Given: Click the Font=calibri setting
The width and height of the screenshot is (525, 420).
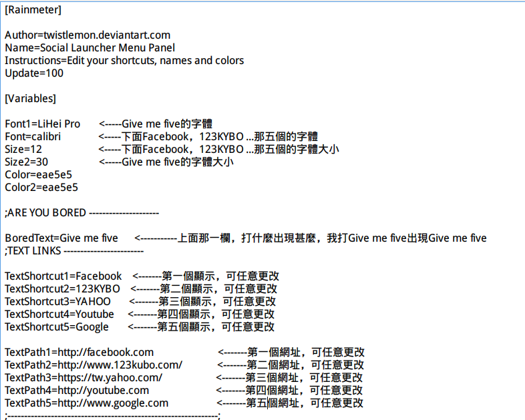Looking at the screenshot, I should pyautogui.click(x=33, y=137).
